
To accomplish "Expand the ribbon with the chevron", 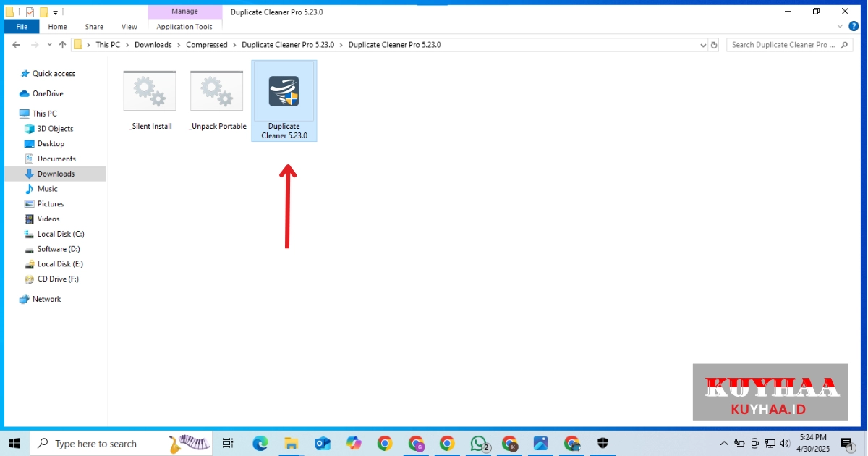I will tap(841, 27).
